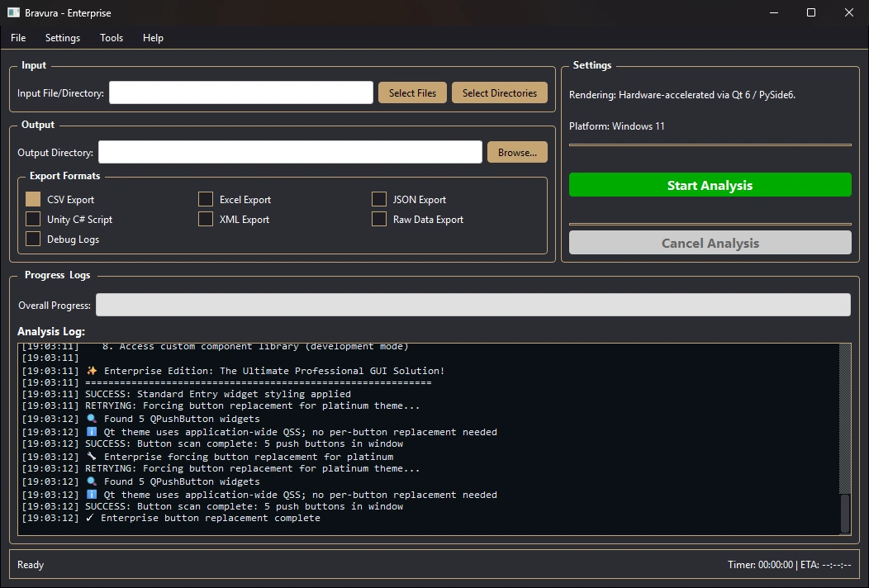The height and width of the screenshot is (588, 869).
Task: Click the 'Export Formats' group label
Action: (x=64, y=176)
